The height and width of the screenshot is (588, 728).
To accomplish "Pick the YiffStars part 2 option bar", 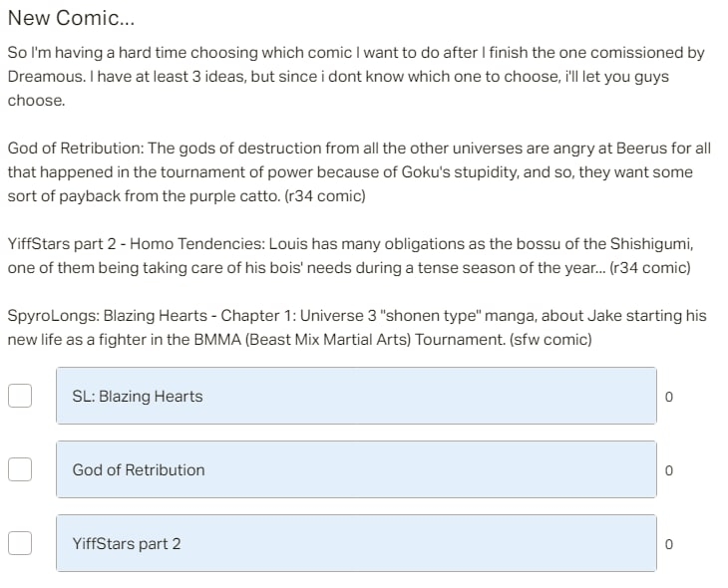I will [x=355, y=543].
